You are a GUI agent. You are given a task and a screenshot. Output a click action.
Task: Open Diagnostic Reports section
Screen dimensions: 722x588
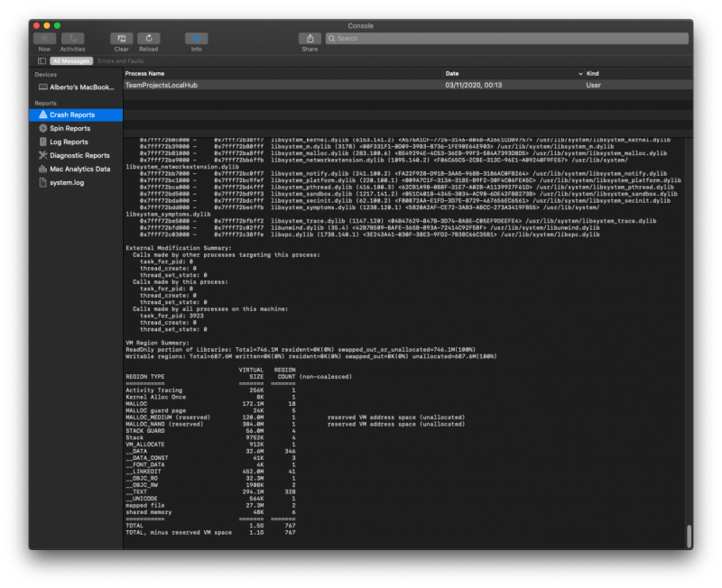click(x=79, y=155)
